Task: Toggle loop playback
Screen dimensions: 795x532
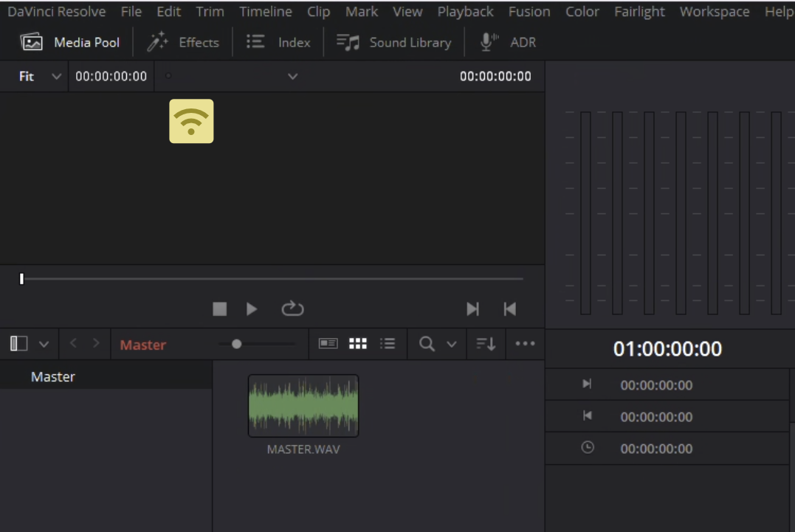Action: (292, 308)
